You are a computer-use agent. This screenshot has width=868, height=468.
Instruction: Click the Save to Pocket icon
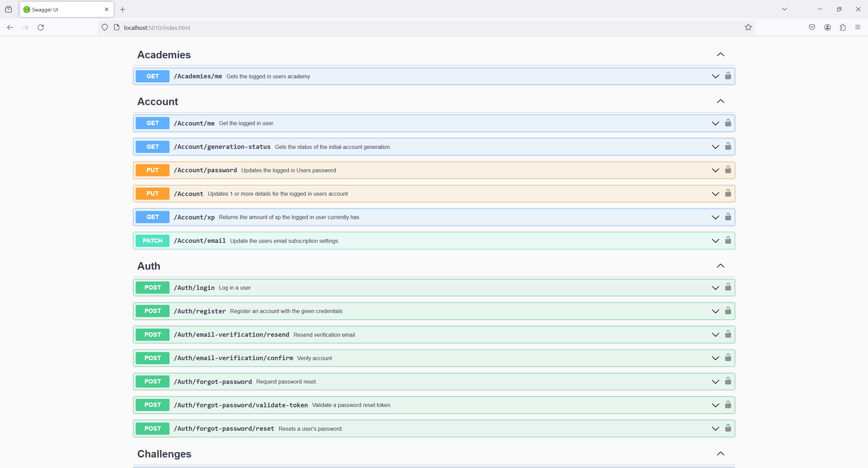pos(812,27)
